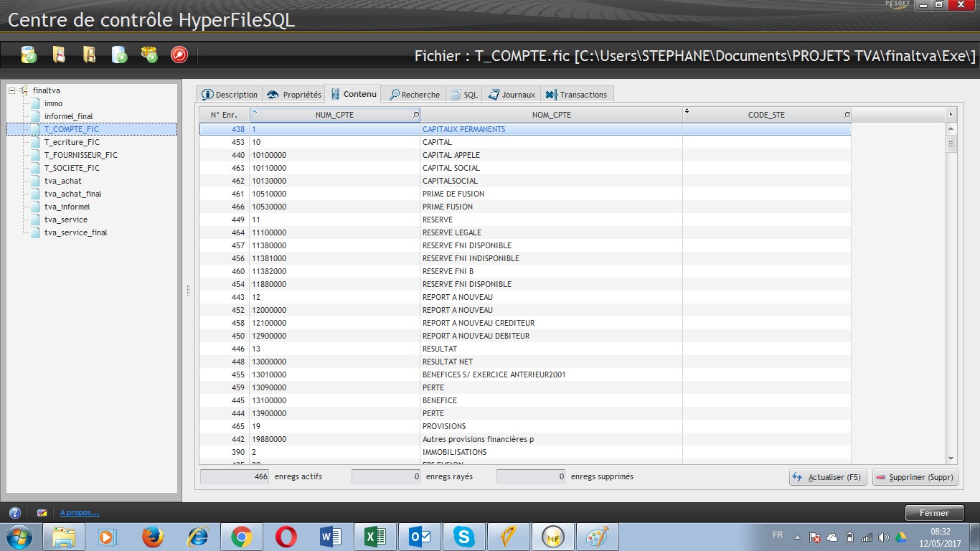Select tva_achat in tree
The image size is (980, 551).
pyautogui.click(x=62, y=181)
